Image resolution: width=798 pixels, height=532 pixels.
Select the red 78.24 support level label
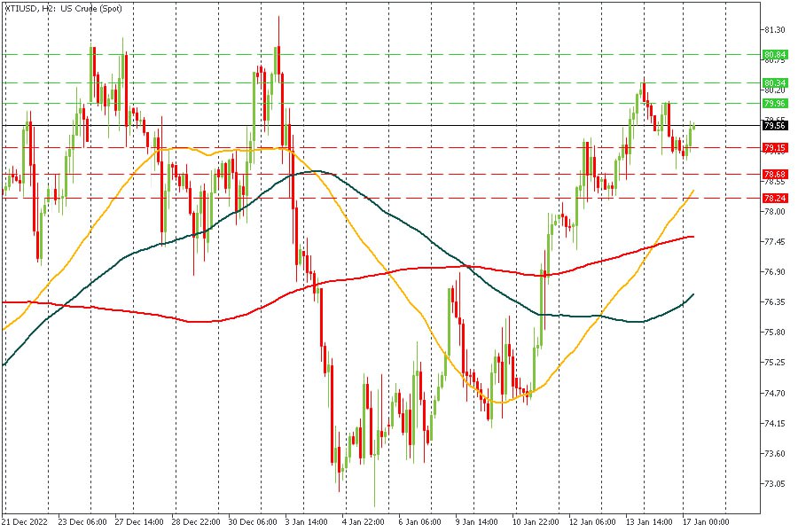coord(775,198)
